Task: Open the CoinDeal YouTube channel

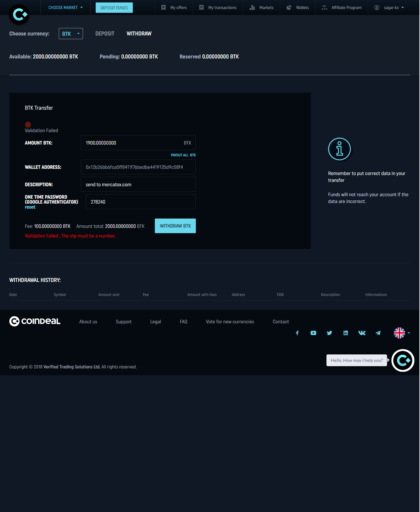Action: pyautogui.click(x=313, y=333)
